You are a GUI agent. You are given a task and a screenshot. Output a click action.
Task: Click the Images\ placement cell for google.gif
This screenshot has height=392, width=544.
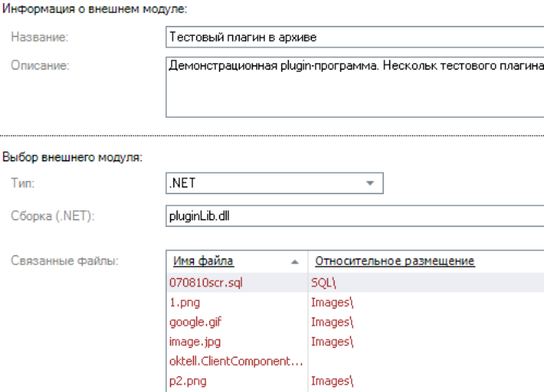click(x=332, y=322)
